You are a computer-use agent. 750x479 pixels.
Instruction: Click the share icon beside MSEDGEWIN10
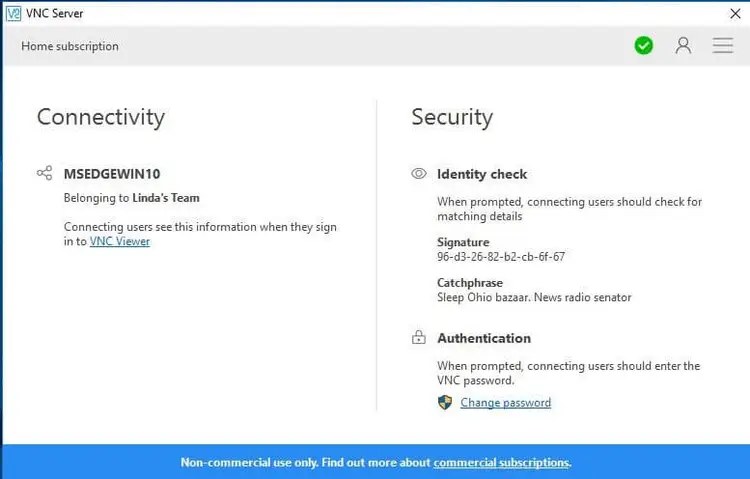tap(44, 173)
